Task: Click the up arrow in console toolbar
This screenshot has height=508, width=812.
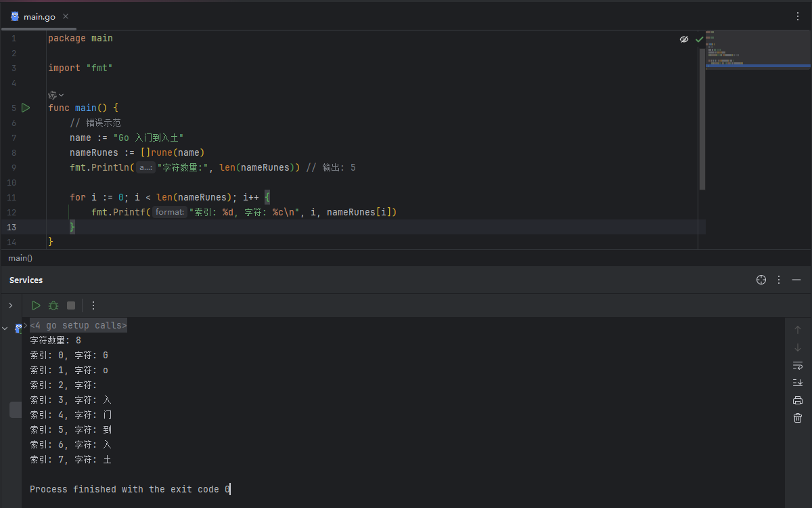Action: coord(798,330)
